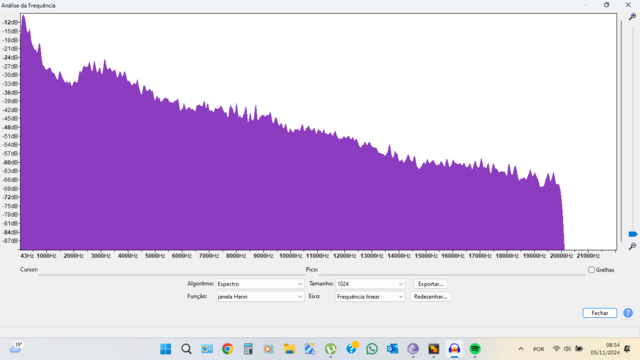Click the Cursor readout field
The width and height of the screenshot is (640, 360).
pos(171,270)
